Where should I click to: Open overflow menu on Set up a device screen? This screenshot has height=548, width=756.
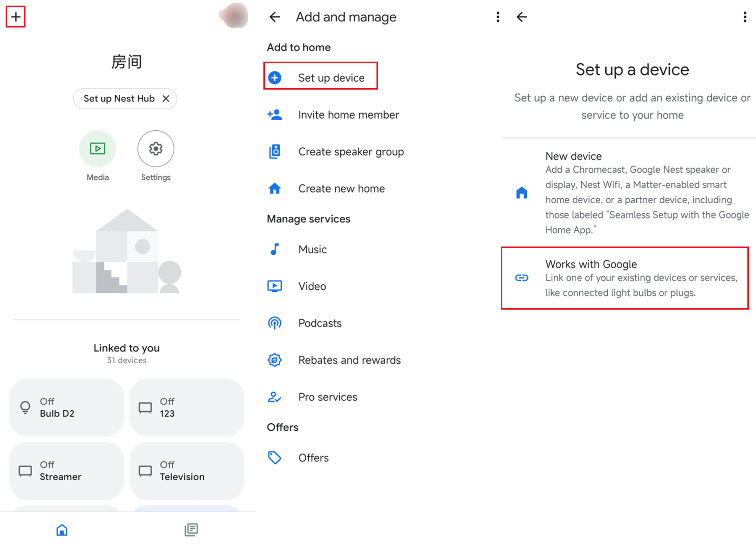pyautogui.click(x=744, y=16)
